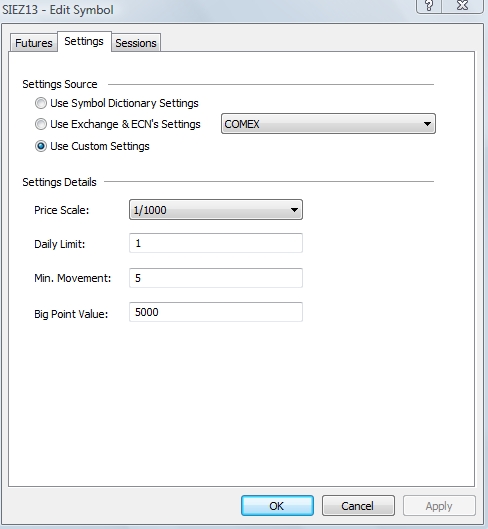Click the Daily Limit label
488x529 pixels.
[60, 244]
